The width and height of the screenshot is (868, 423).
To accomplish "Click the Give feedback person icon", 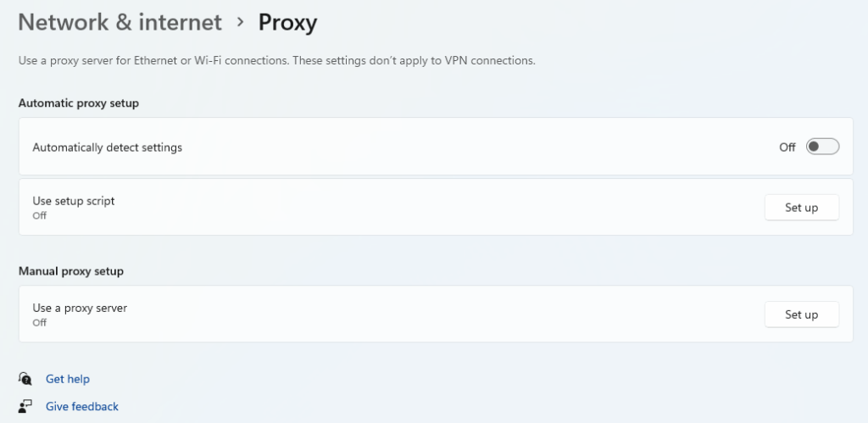I will 25,406.
